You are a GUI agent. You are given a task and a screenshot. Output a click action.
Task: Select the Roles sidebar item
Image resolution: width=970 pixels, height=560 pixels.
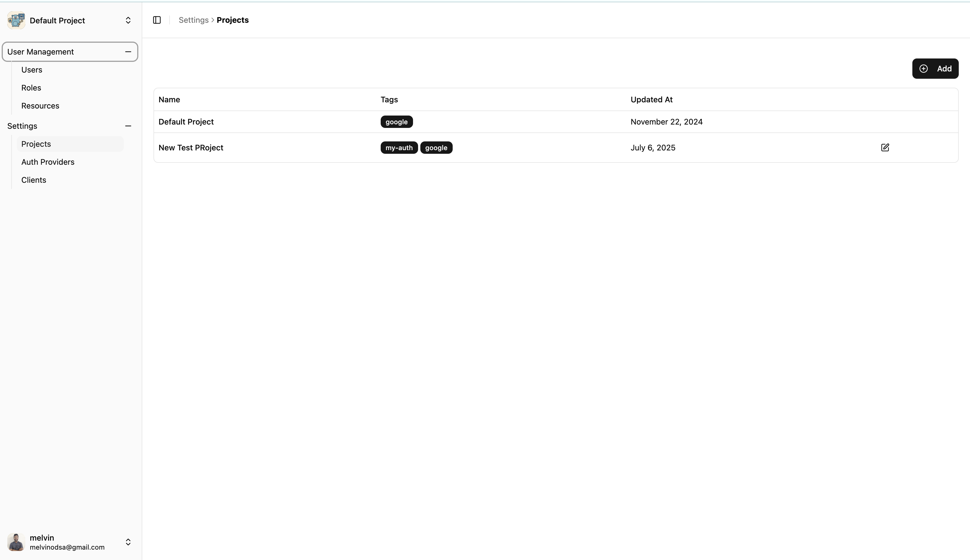(31, 87)
